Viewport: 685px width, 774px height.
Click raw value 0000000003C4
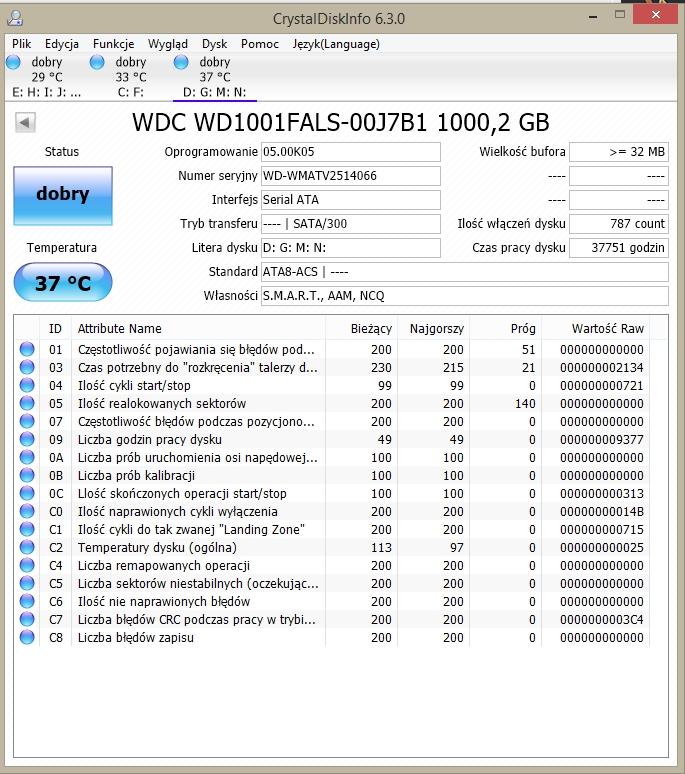pyautogui.click(x=602, y=619)
